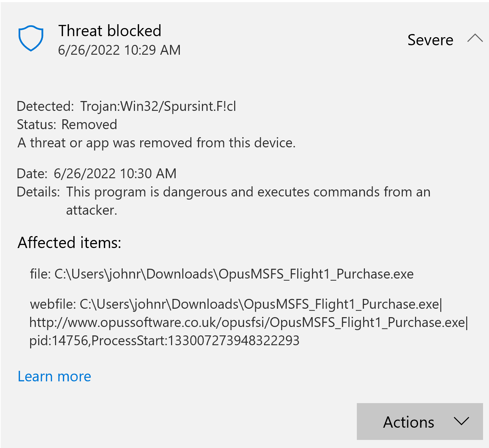Click the Status: Removed text
The width and height of the screenshot is (489, 448).
coord(67,125)
